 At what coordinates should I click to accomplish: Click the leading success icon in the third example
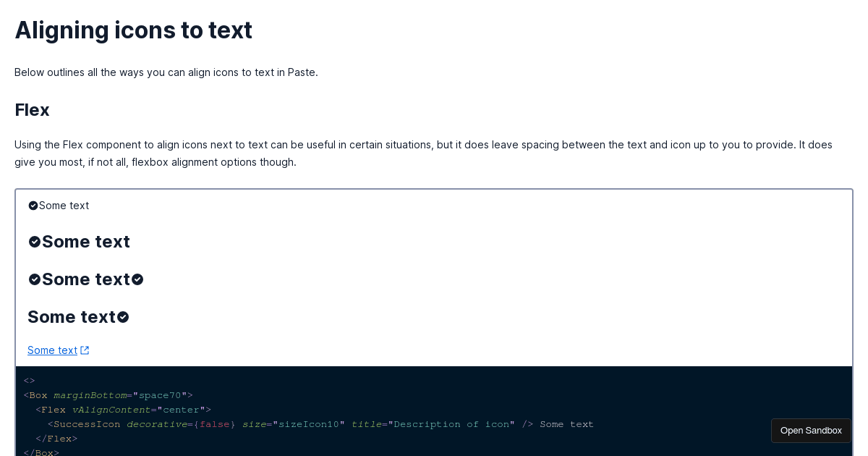(x=34, y=279)
